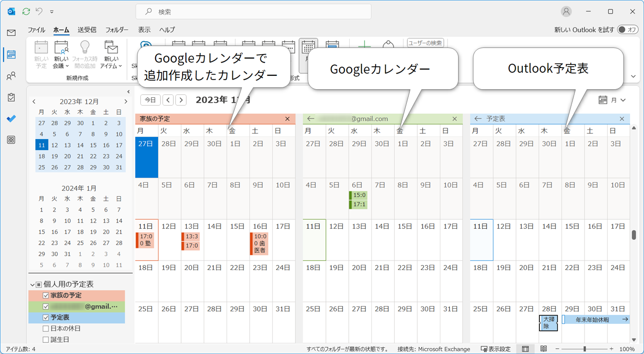Open the ファイル menu tab

[x=36, y=30]
